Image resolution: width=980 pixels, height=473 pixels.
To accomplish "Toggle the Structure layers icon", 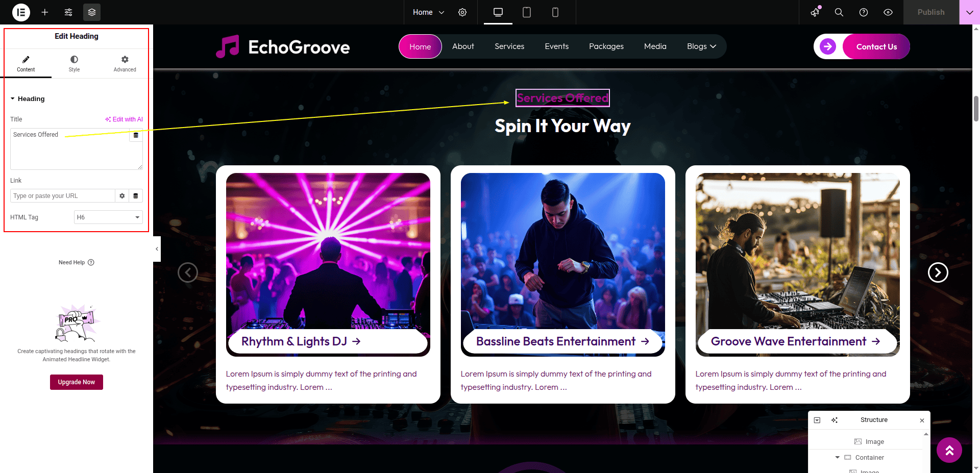I will [92, 12].
